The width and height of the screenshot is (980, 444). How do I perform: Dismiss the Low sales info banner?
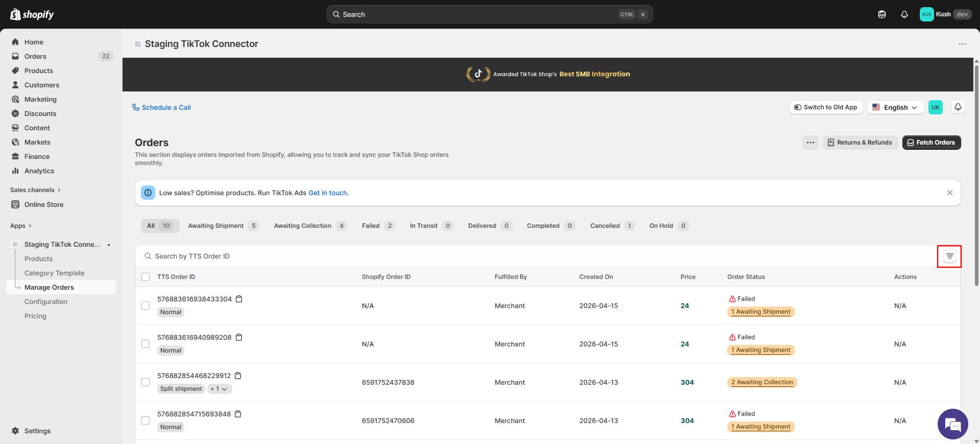coord(950,193)
